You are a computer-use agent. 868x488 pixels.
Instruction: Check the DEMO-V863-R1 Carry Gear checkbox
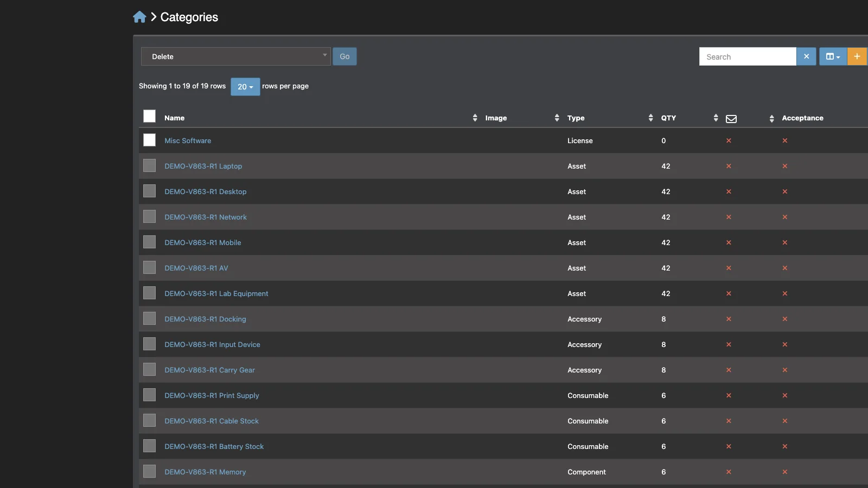tap(149, 369)
